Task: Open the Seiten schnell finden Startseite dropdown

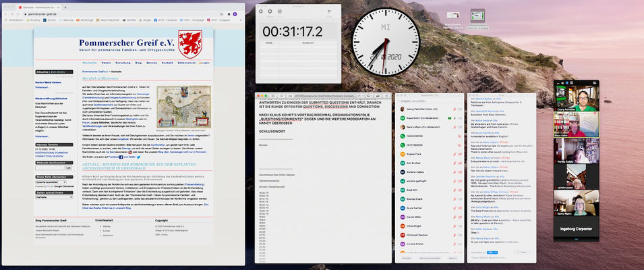Action: [x=54, y=197]
